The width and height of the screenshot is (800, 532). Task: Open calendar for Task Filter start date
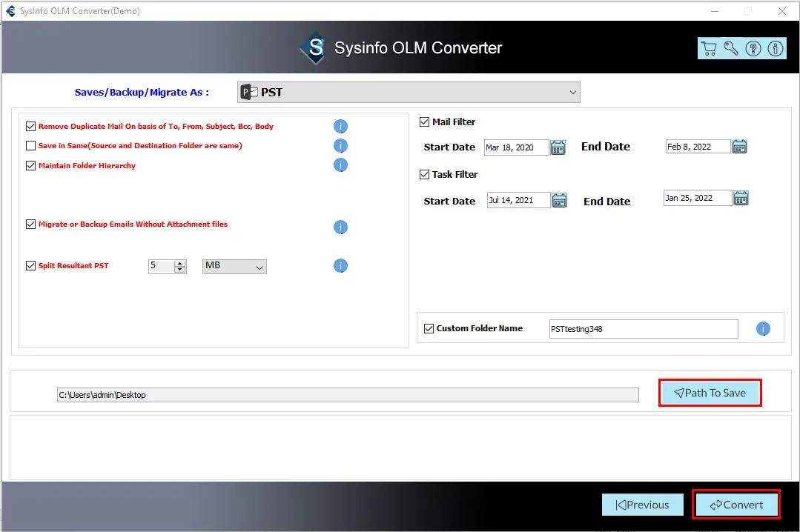tap(559, 201)
